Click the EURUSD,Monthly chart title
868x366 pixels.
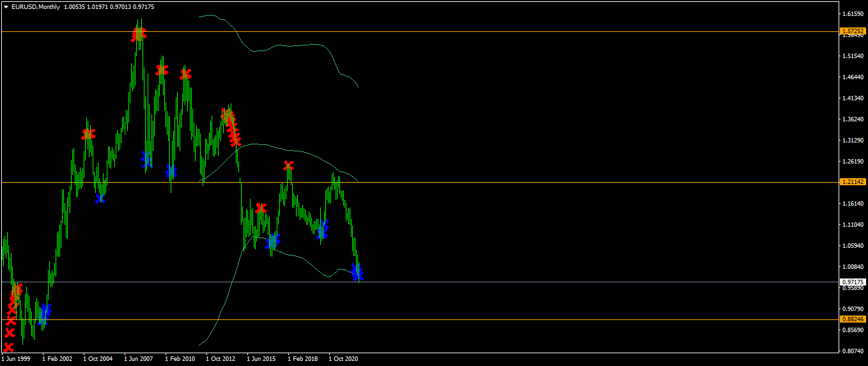pyautogui.click(x=36, y=7)
